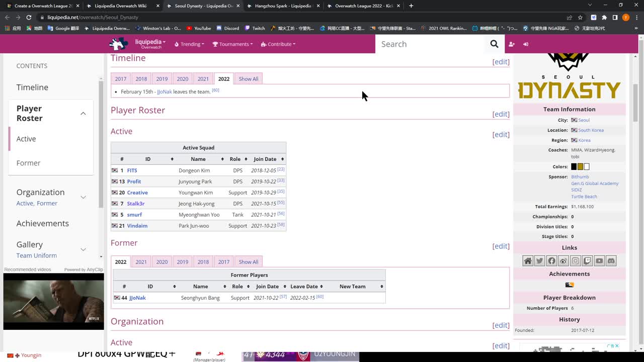Open the Seoul Dynasty Facebook link icon
The image size is (644, 362).
551,260
